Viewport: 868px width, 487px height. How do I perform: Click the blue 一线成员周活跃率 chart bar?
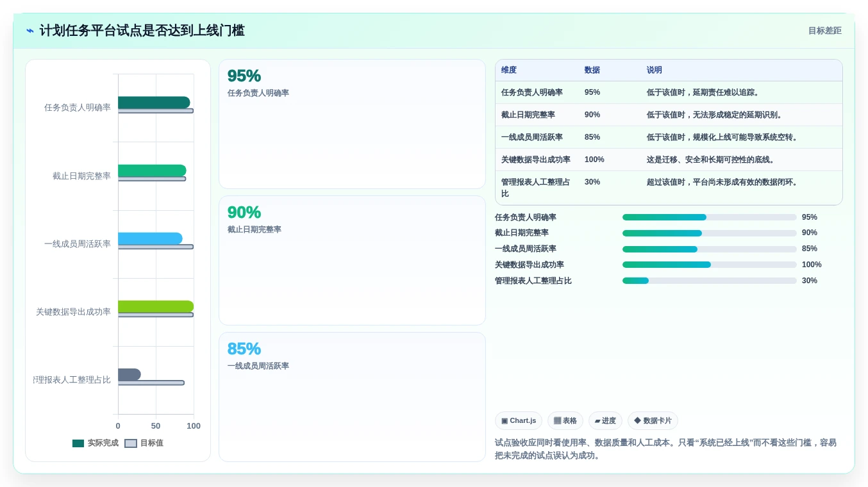pos(150,239)
